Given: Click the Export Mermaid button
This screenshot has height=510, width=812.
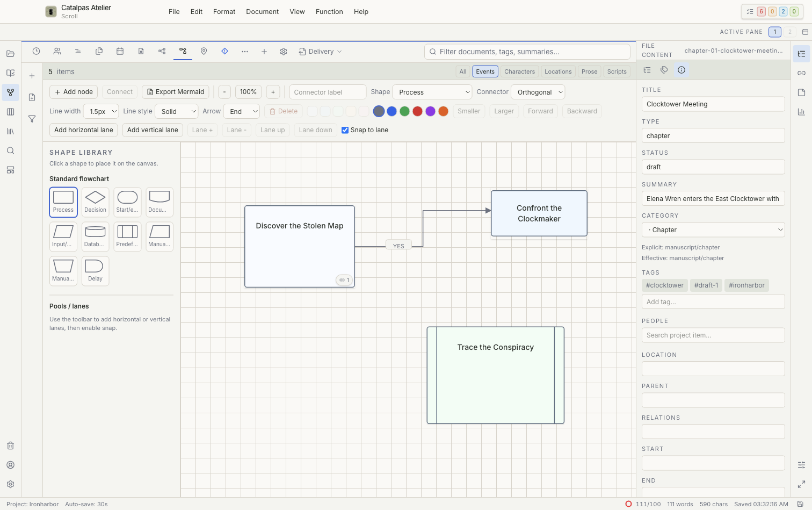Looking at the screenshot, I should [x=176, y=92].
